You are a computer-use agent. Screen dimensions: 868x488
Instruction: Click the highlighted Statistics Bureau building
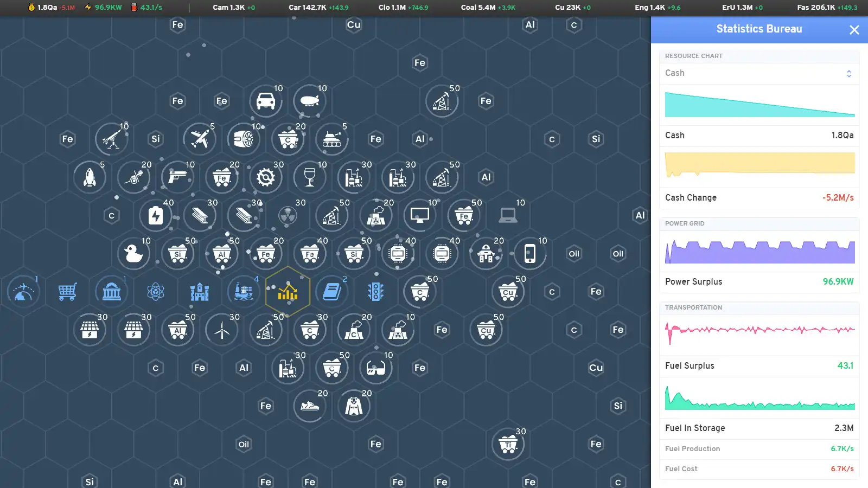[x=288, y=292]
